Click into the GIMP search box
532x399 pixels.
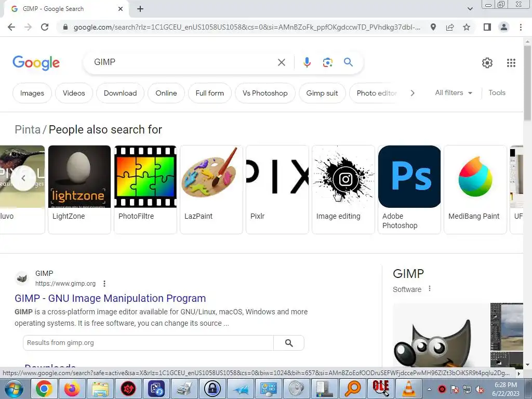(183, 62)
